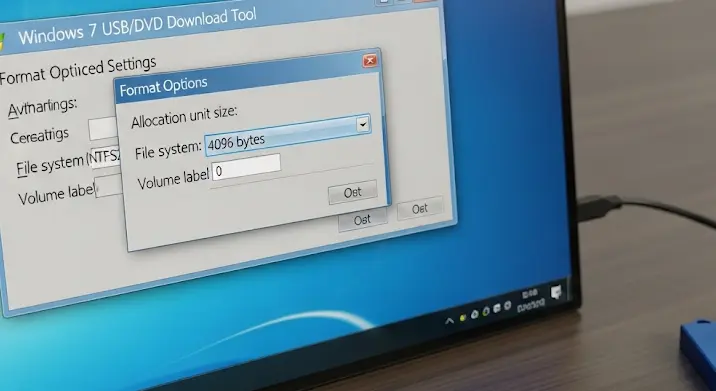Click the yellow-green tray icon next to chevron

(463, 317)
